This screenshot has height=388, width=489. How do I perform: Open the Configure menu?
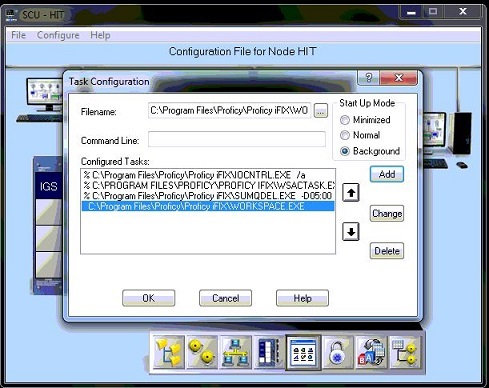click(x=58, y=35)
